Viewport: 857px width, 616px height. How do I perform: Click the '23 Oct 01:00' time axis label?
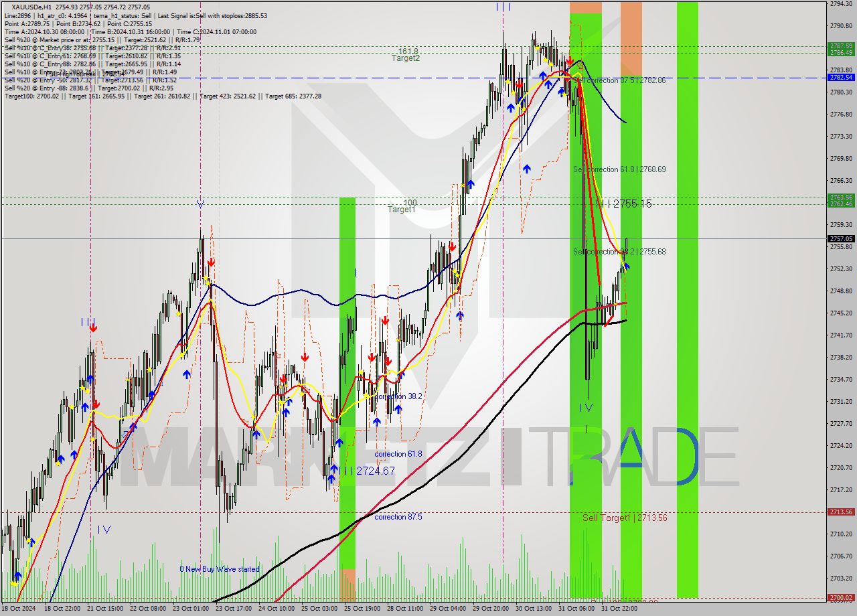pos(191,609)
